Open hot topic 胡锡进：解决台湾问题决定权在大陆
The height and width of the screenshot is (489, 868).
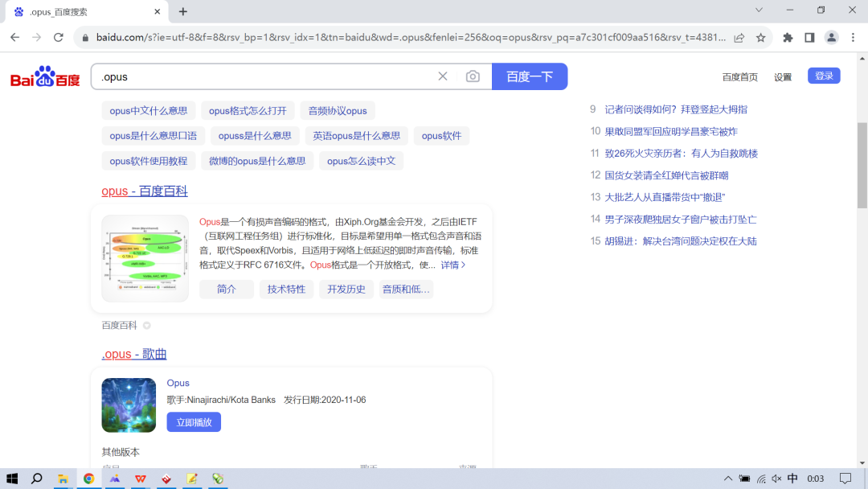coord(681,241)
